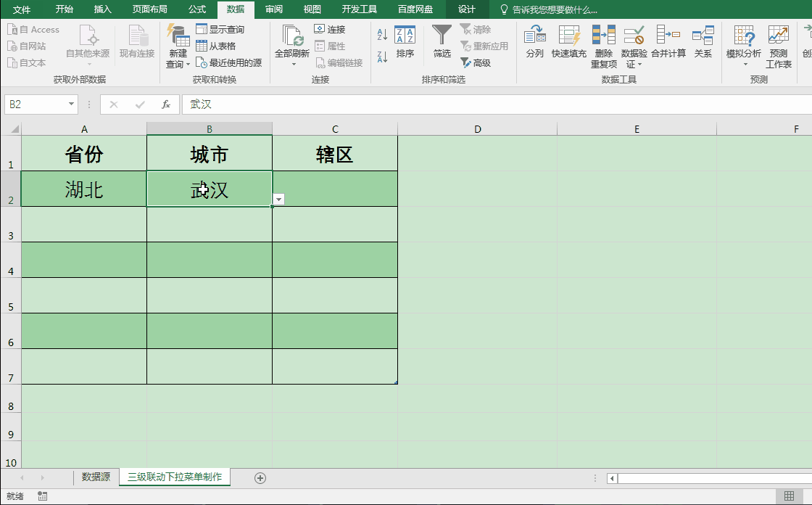This screenshot has width=812, height=505.
Task: Click the Name Box showing B2
Action: [x=36, y=104]
